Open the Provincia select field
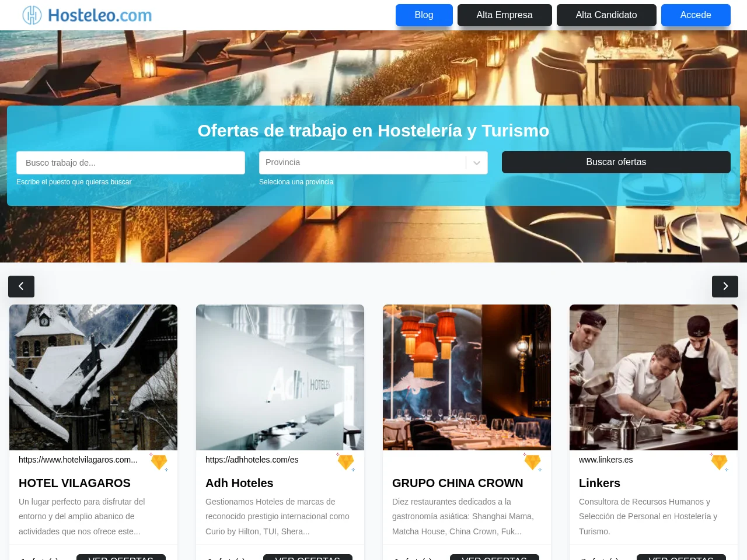This screenshot has height=560, width=747. click(x=373, y=163)
